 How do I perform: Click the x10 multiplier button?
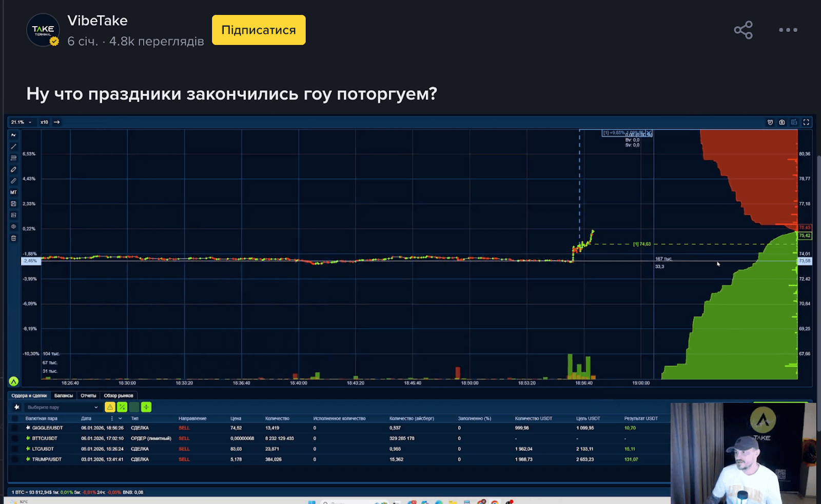[44, 122]
